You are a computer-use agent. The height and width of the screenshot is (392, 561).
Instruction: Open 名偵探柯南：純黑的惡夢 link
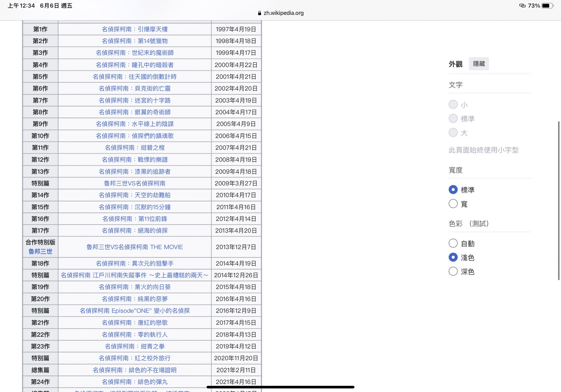[x=135, y=299]
